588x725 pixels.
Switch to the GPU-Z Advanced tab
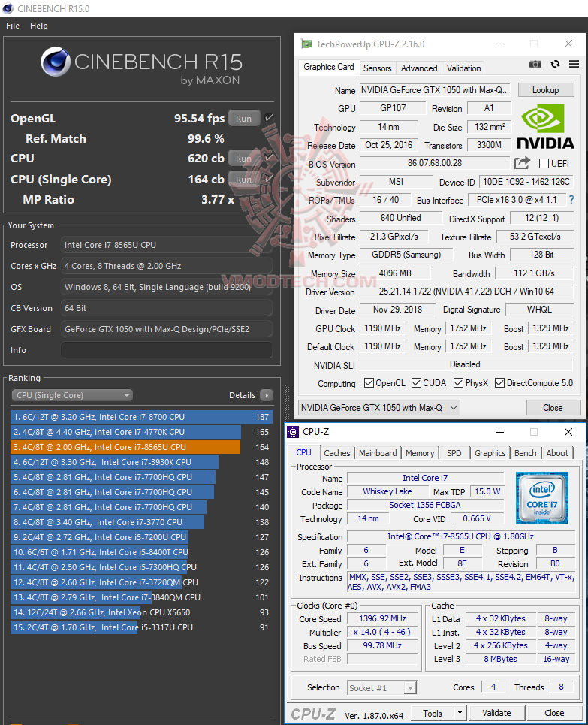pos(419,68)
